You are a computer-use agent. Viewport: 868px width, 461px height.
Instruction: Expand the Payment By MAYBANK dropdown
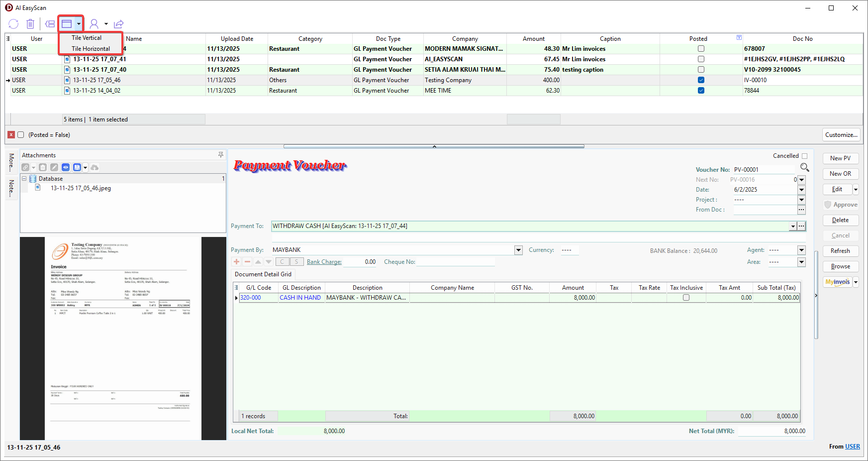[518, 250]
